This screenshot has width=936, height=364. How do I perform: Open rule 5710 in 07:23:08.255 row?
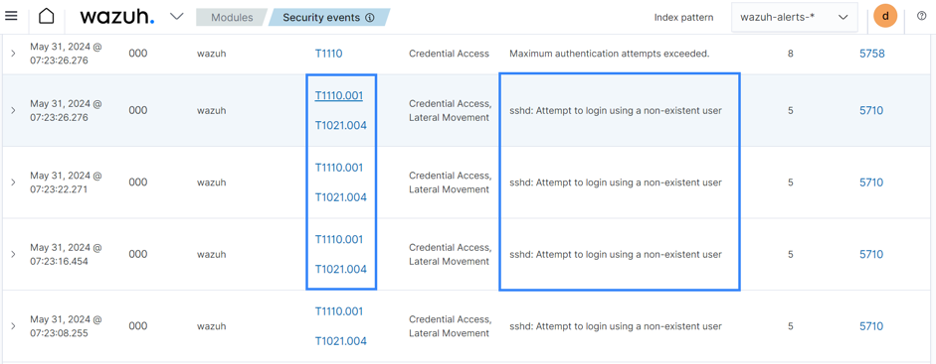(x=872, y=326)
